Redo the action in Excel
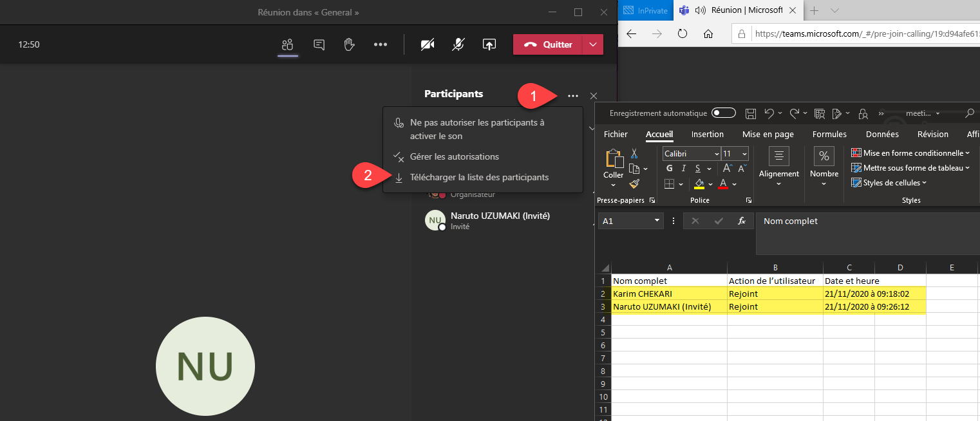The image size is (980, 421). coord(794,113)
